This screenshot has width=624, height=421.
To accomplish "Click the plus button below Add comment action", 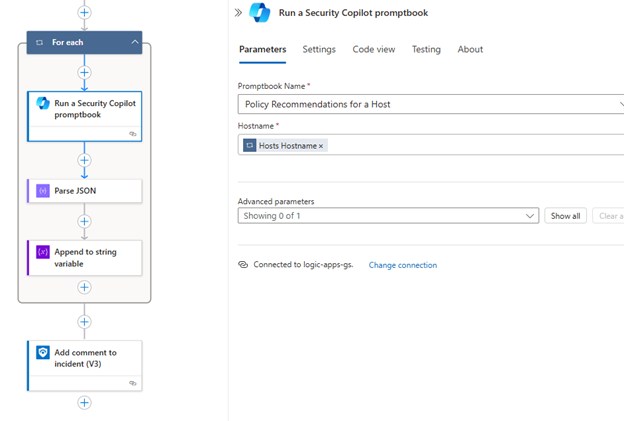I will (84, 403).
